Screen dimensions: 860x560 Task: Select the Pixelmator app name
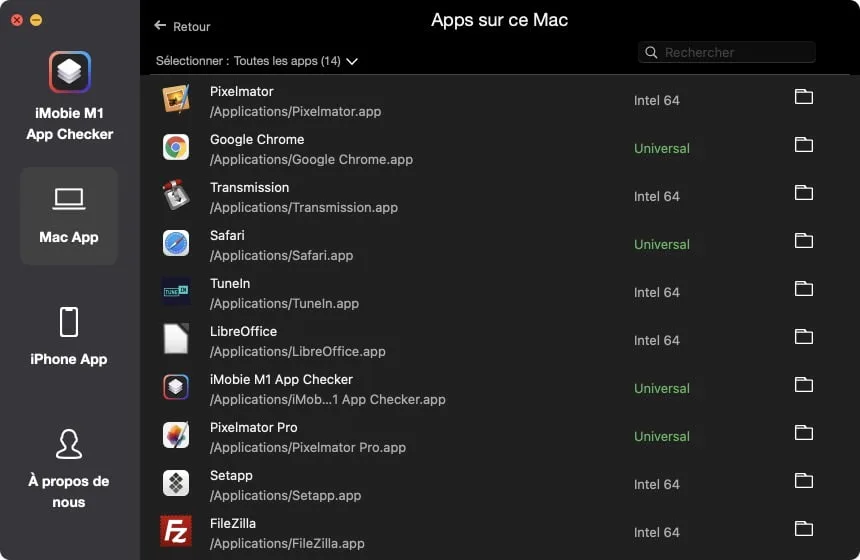click(241, 92)
